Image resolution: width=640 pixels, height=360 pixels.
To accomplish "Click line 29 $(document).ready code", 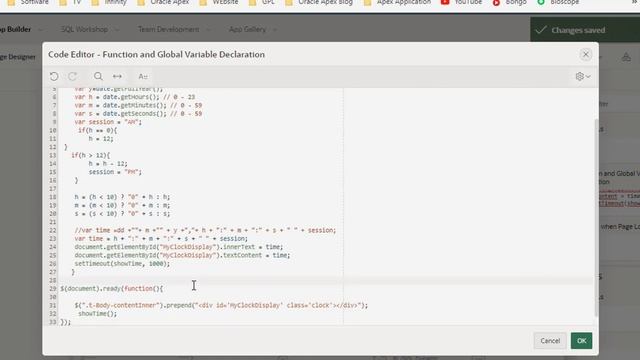I will 112,289.
